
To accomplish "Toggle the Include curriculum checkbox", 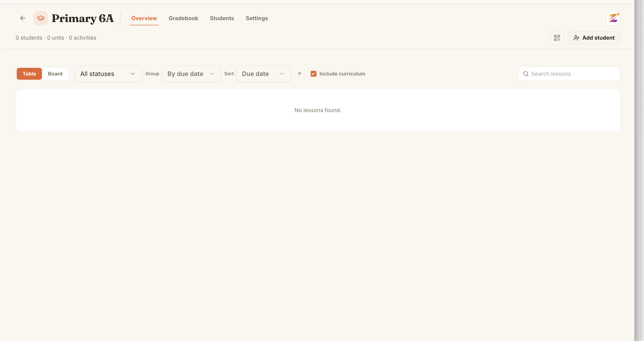I will (313, 74).
